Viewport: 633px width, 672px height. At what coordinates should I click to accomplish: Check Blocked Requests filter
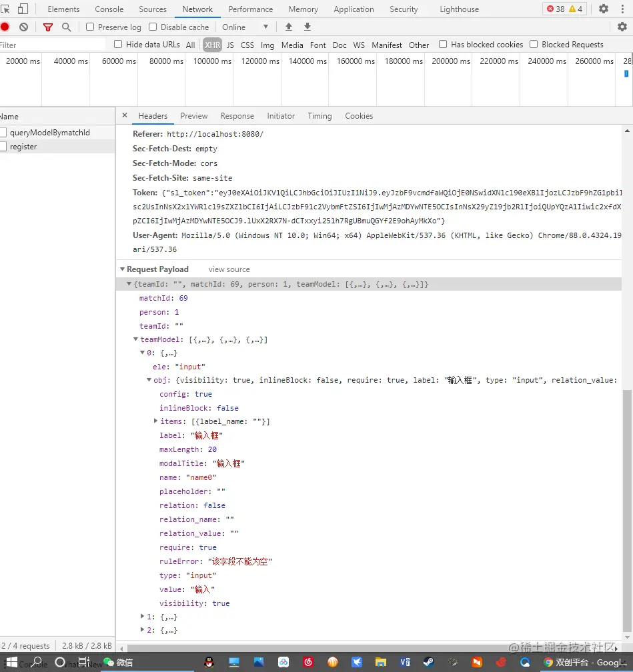pyautogui.click(x=534, y=44)
